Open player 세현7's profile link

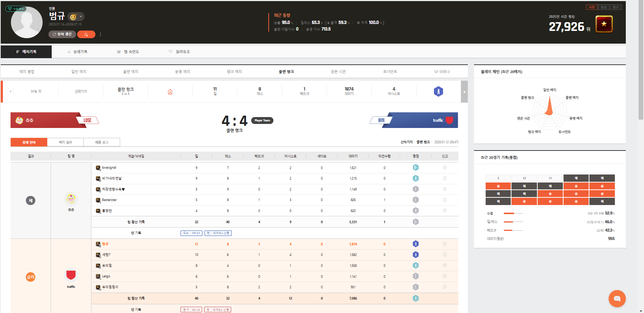pos(106,255)
